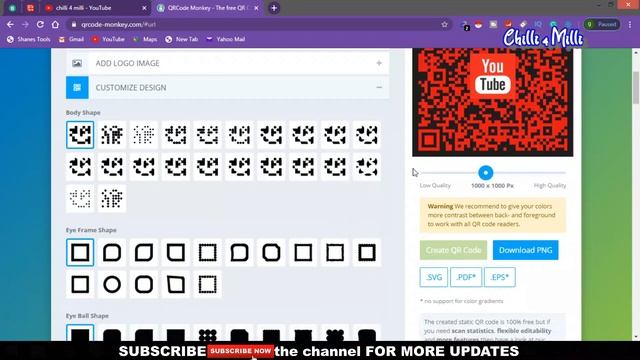Viewport: 640px width, 360px height.
Task: Bookmark this page with the star icon
Action: [444, 24]
